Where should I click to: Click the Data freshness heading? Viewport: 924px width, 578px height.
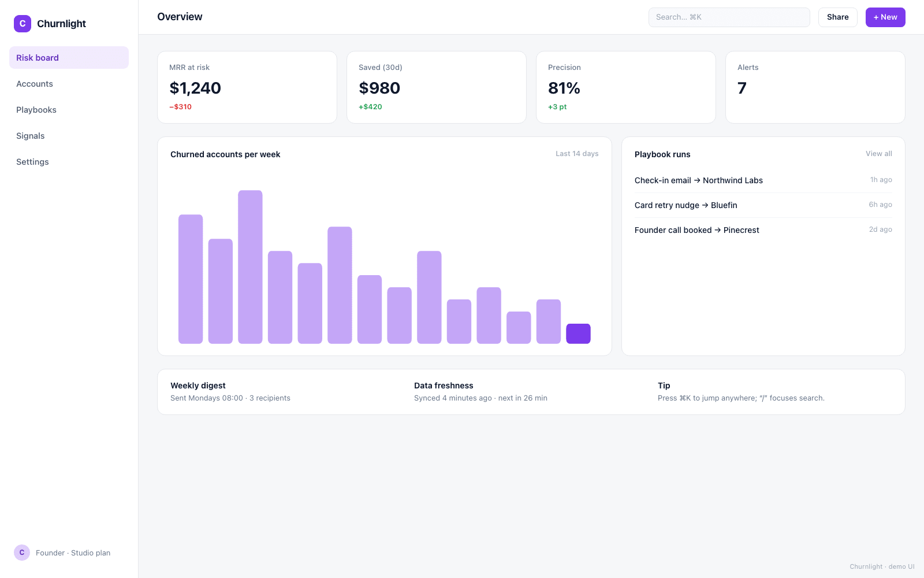point(444,386)
